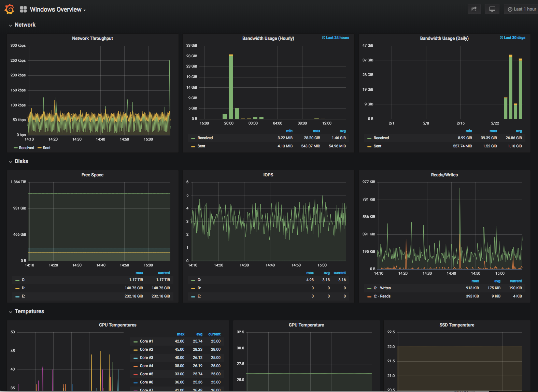Open the IOPS panel title menu
Viewport: 538px width, 392px height.
pos(268,175)
